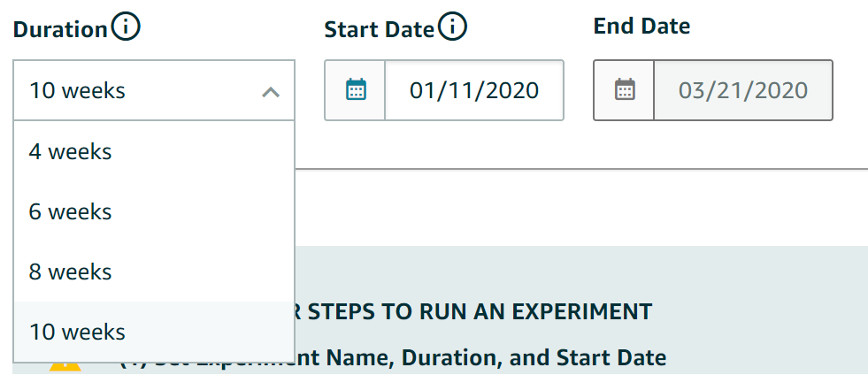
Task: Click the yellow warning triangle icon
Action: (65, 367)
